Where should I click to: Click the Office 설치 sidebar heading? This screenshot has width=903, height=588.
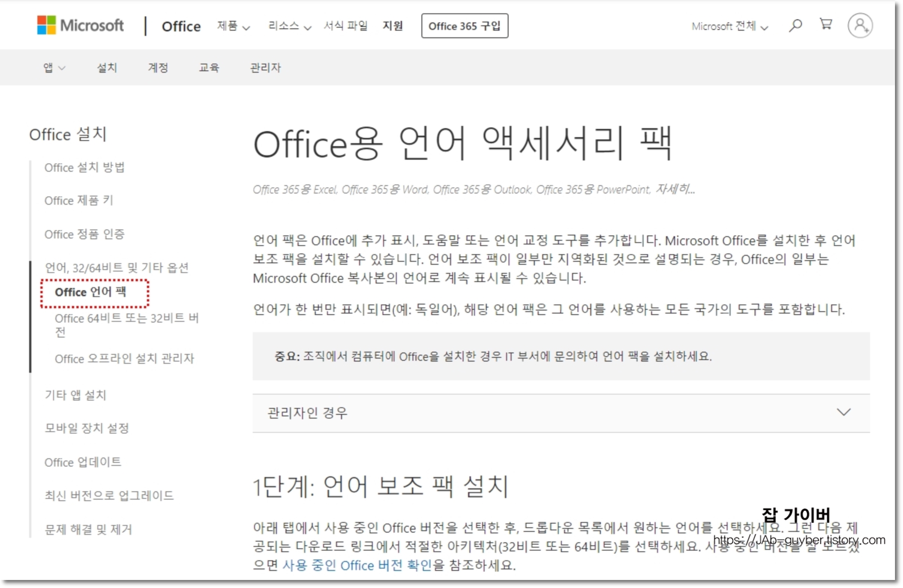click(68, 134)
